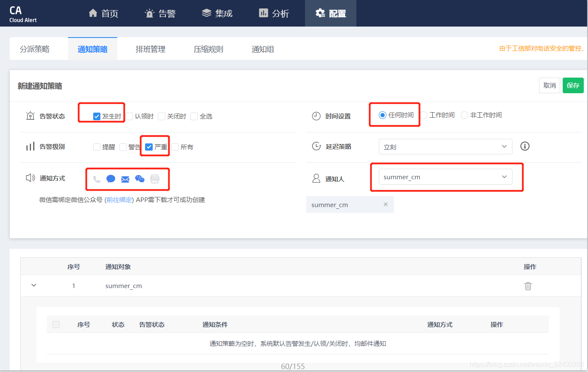Switch to the 压缩规则 tab
This screenshot has width=588, height=372.
208,49
